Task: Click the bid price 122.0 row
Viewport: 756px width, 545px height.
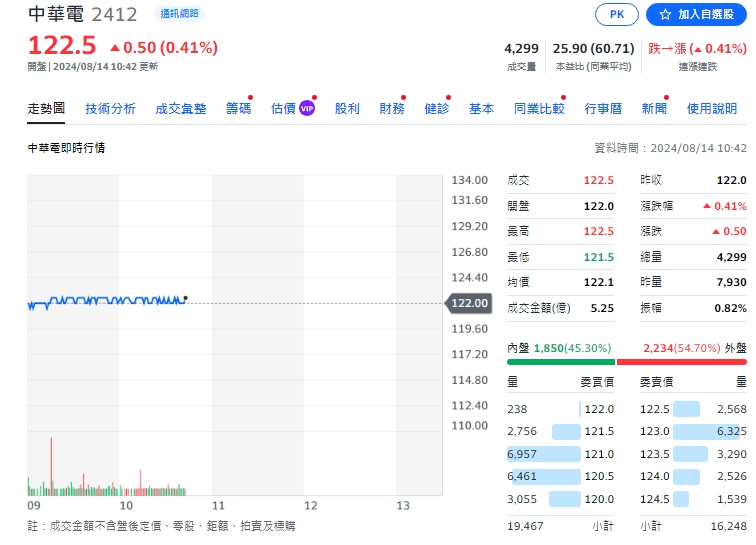Action: pyautogui.click(x=560, y=409)
